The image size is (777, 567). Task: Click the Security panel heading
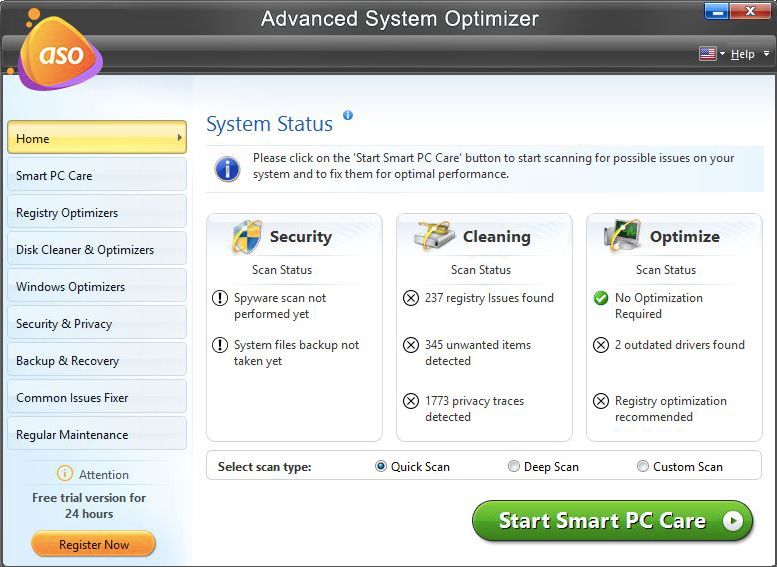[301, 236]
